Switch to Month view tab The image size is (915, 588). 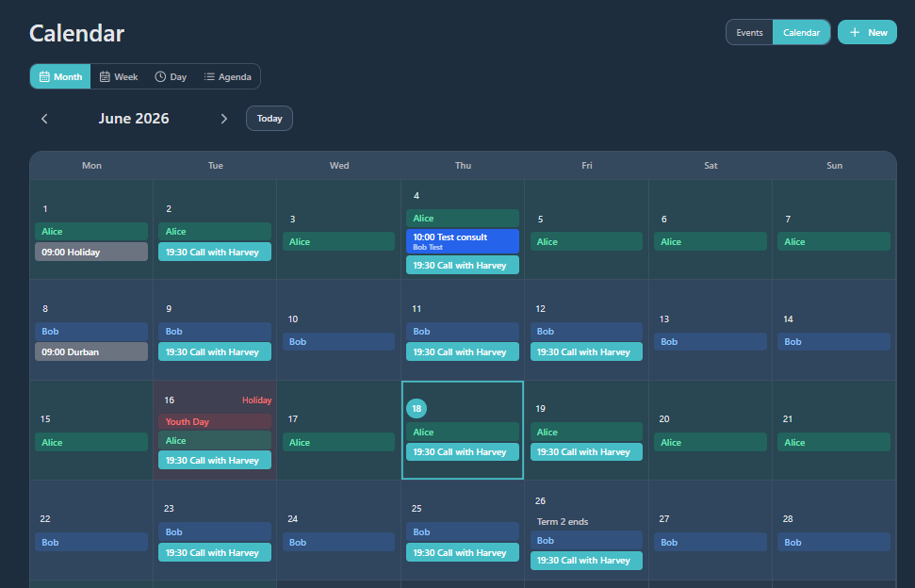60,76
